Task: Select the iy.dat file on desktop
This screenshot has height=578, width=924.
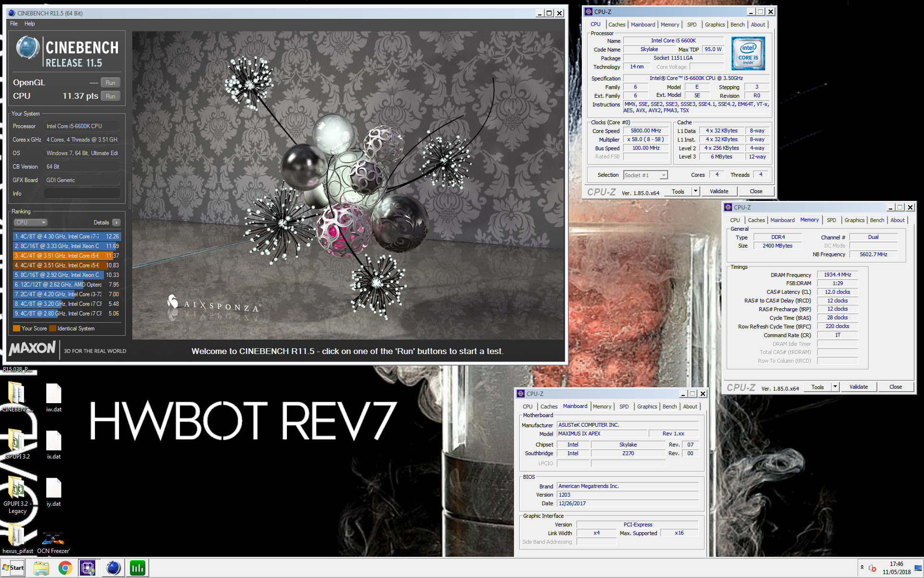Action: click(x=53, y=492)
